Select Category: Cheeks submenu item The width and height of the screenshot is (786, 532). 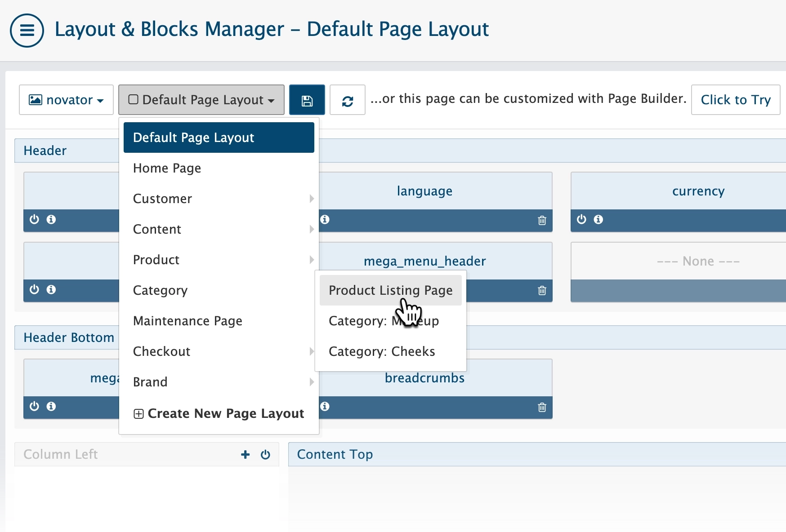coord(381,351)
